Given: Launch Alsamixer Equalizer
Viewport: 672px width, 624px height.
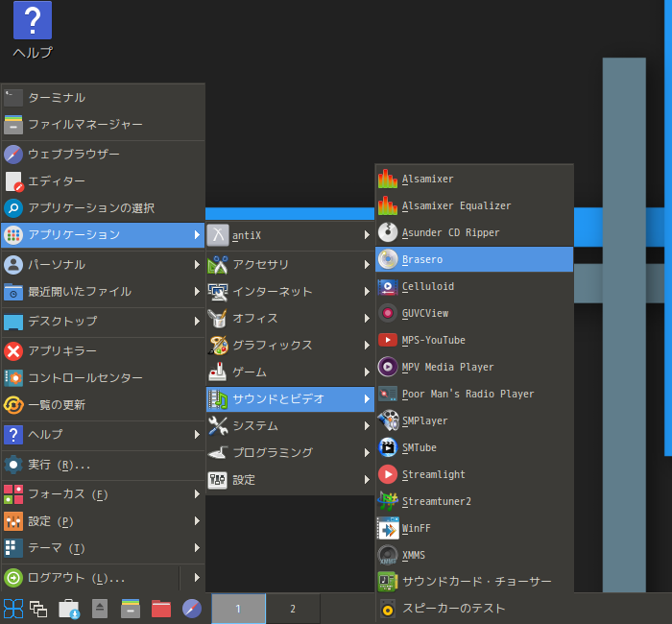Looking at the screenshot, I should (474, 206).
